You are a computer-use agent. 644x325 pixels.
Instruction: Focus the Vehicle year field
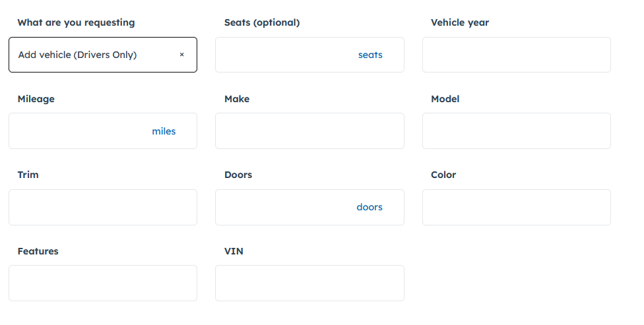click(516, 55)
